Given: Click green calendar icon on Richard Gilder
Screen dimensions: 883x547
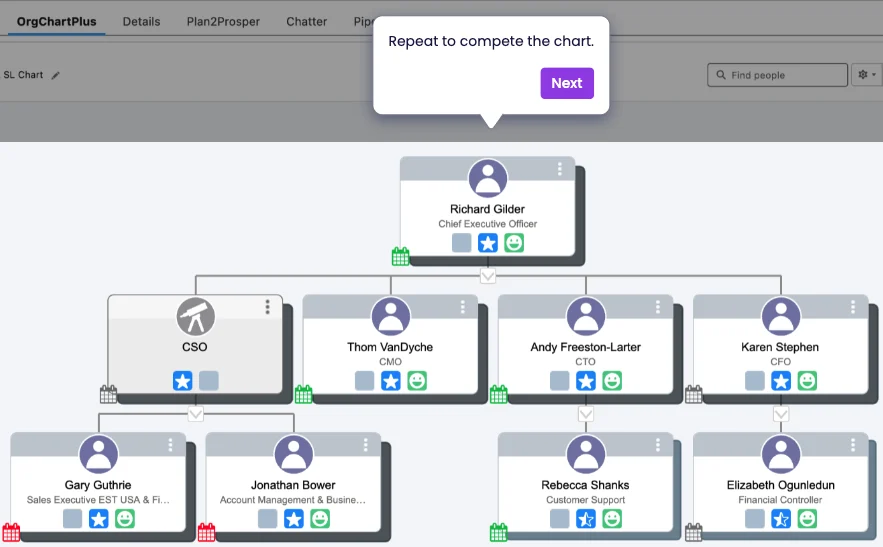Looking at the screenshot, I should (x=400, y=257).
